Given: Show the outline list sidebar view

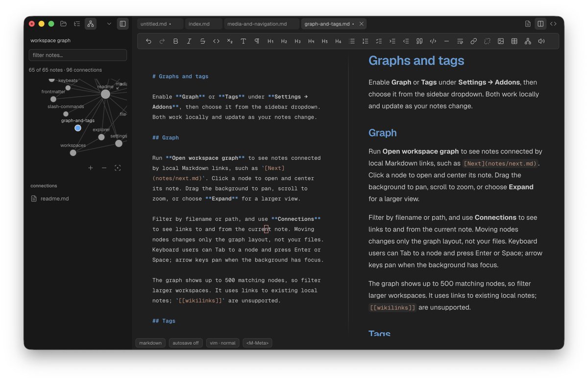Looking at the screenshot, I should (77, 24).
